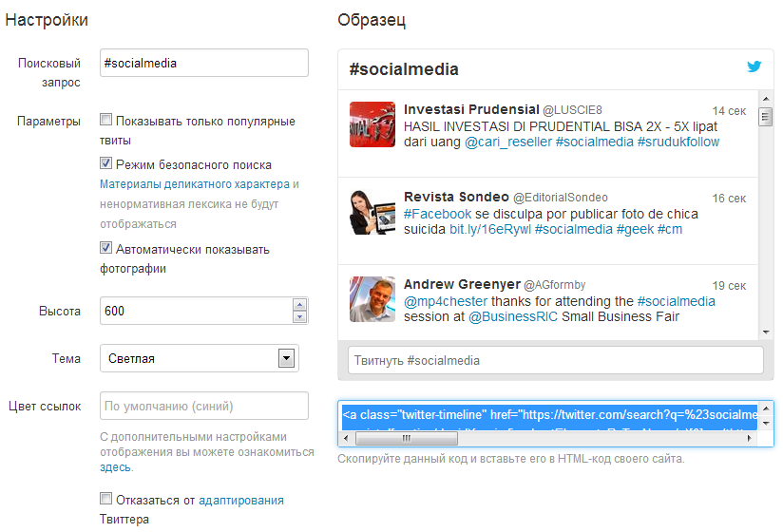Click the 'Твитнуть #socialmedia' input box
Viewport: 783px width, 532px height.
(555, 360)
